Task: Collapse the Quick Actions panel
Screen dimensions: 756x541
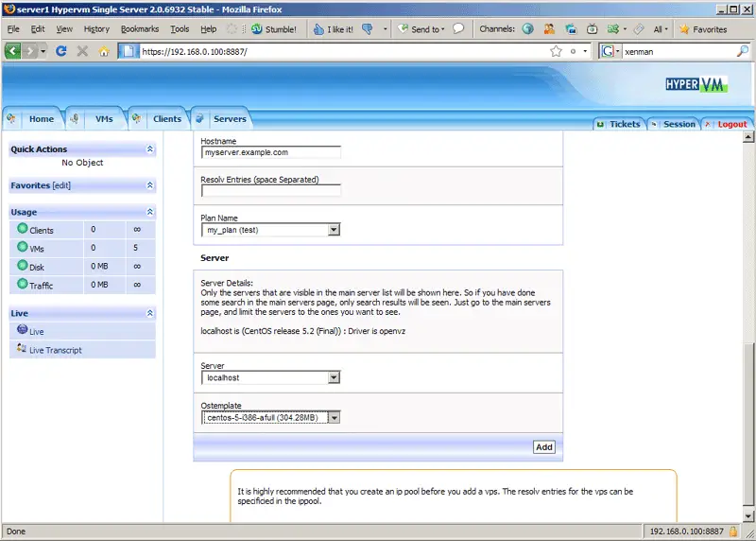Action: (150, 149)
